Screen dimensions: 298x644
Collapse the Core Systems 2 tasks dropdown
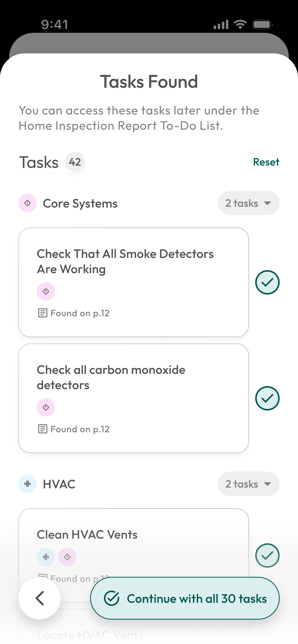click(248, 203)
